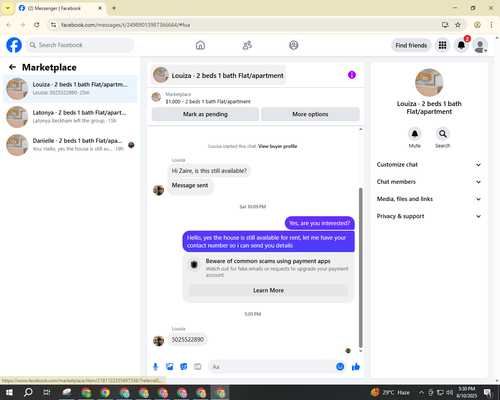
Task: Click the Search Facebook field
Action: [x=80, y=45]
